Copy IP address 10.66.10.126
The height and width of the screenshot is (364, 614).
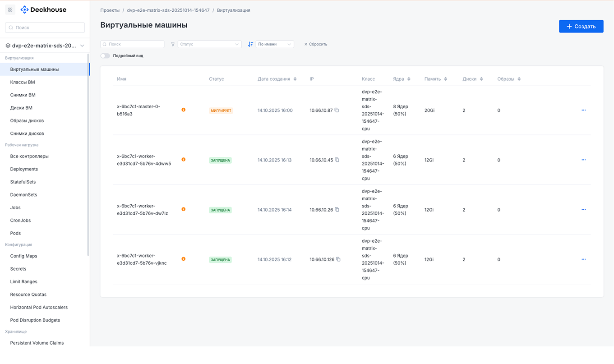338,259
